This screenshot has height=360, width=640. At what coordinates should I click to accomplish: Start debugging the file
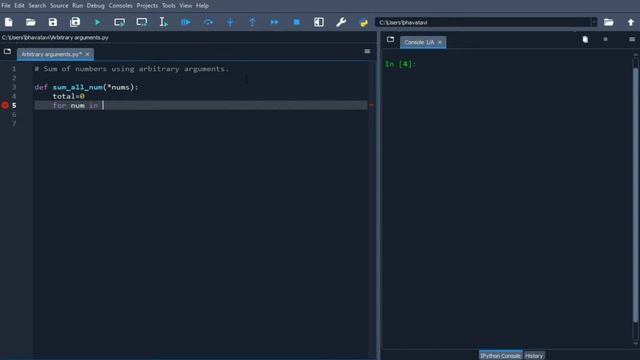coord(186,22)
